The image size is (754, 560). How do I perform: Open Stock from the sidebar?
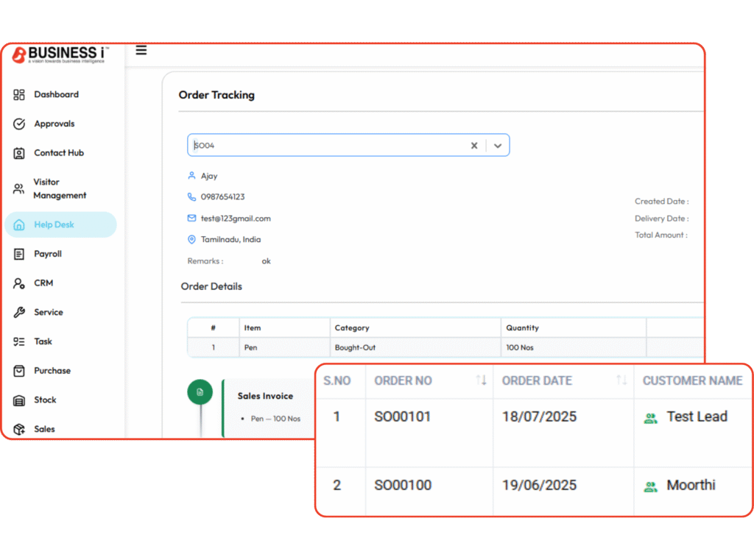[x=44, y=400]
